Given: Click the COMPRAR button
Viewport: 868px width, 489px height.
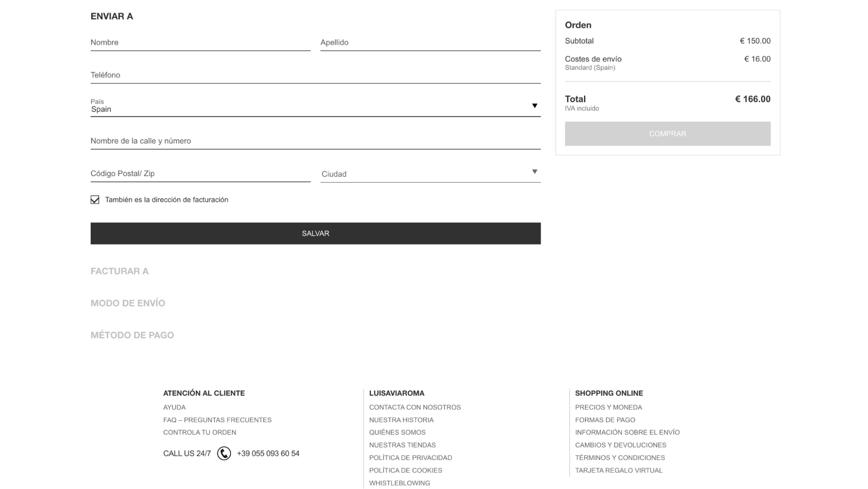Looking at the screenshot, I should [667, 134].
